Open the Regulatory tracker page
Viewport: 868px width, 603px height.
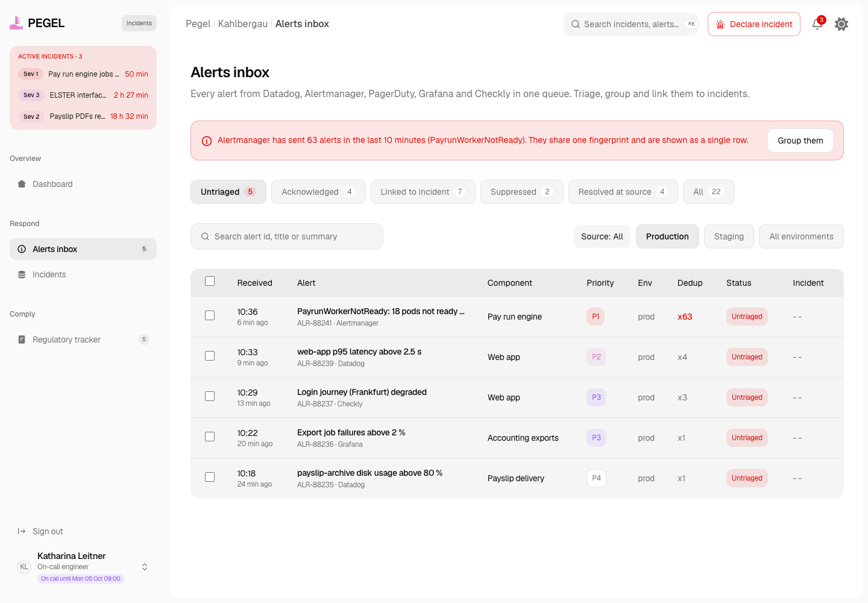tap(83, 339)
